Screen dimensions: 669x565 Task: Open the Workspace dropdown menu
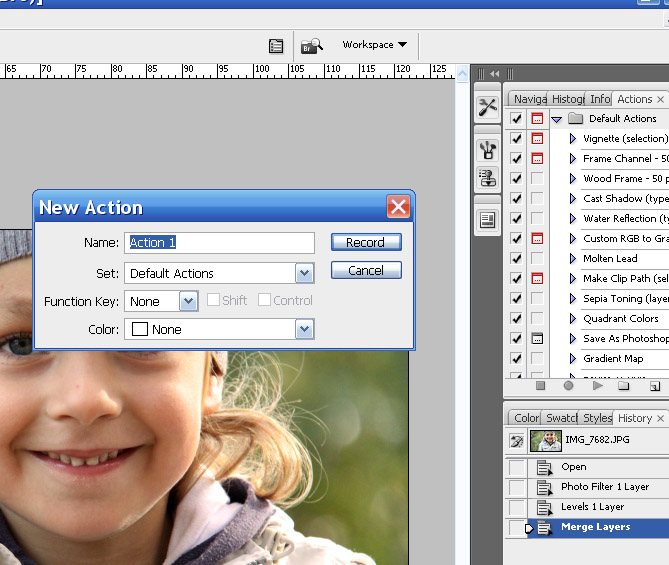click(x=375, y=44)
